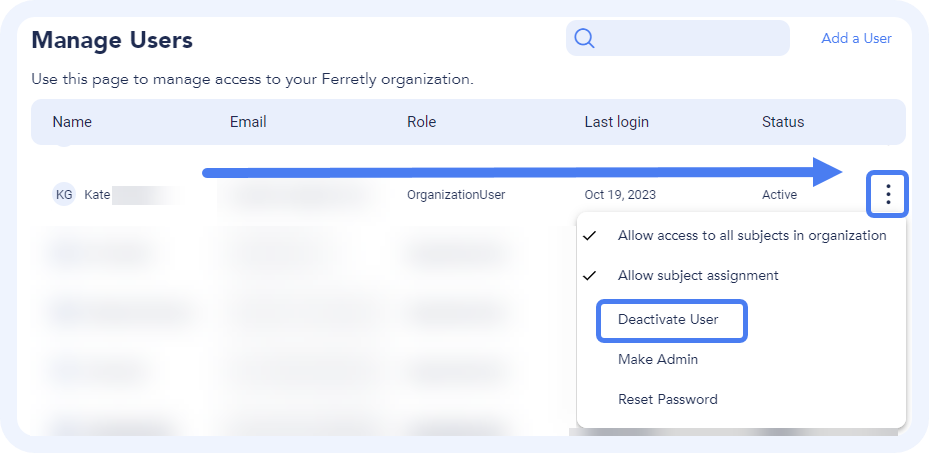Image resolution: width=929 pixels, height=453 pixels.
Task: Focus the user search input field
Action: click(690, 39)
